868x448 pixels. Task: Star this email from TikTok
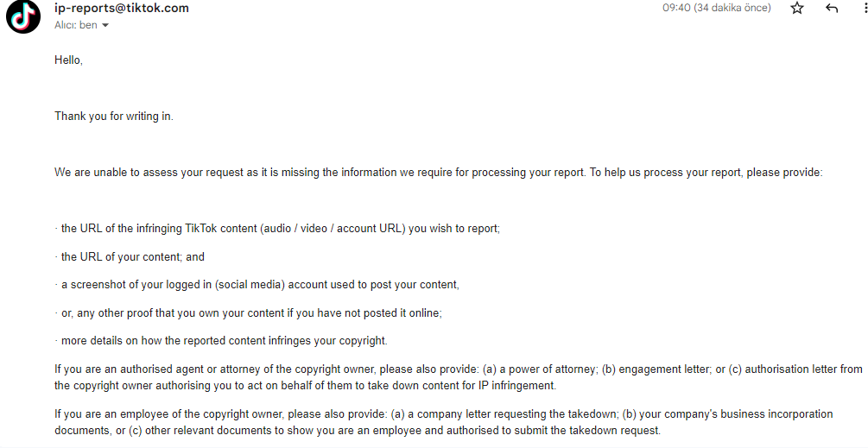pyautogui.click(x=796, y=8)
